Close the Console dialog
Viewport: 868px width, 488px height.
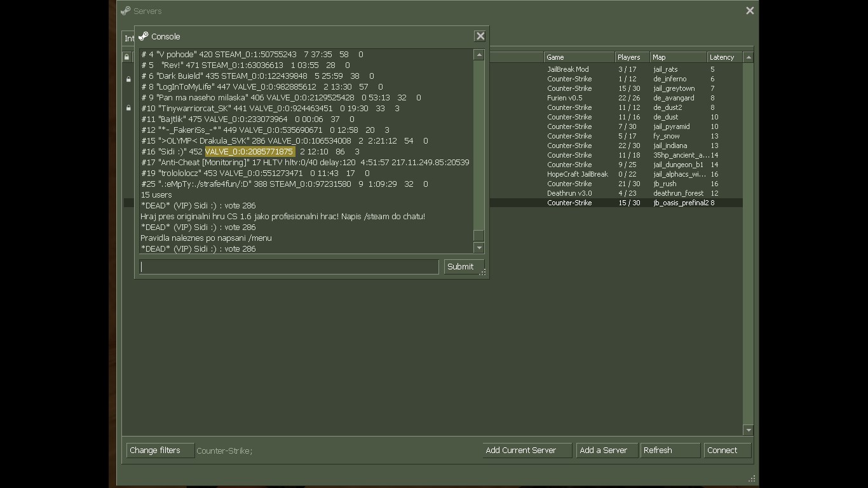click(480, 36)
